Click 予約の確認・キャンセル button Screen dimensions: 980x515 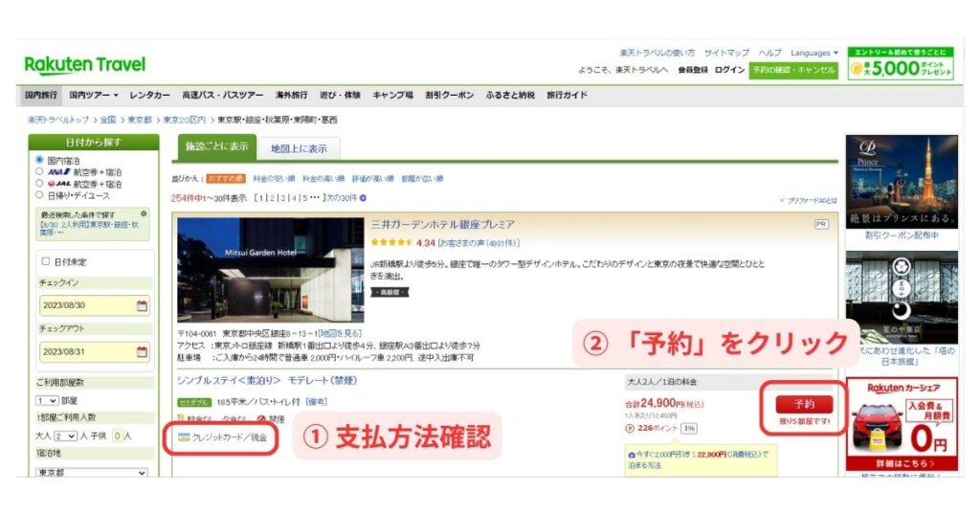793,69
